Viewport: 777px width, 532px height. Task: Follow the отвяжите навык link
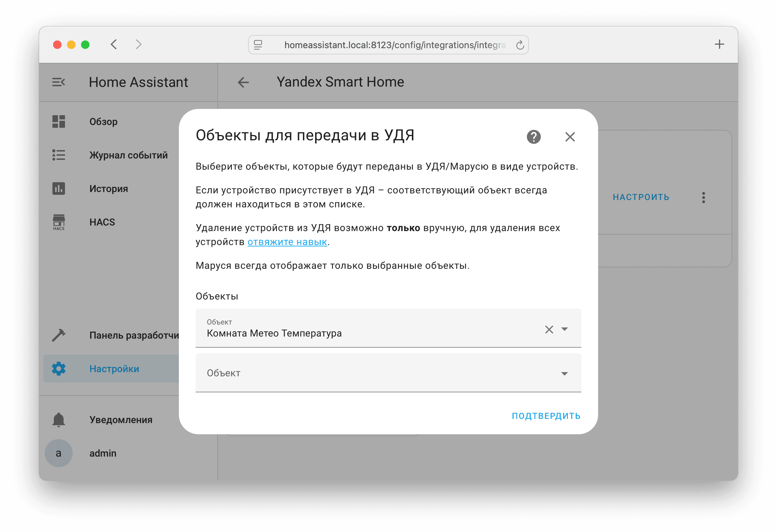pos(287,242)
